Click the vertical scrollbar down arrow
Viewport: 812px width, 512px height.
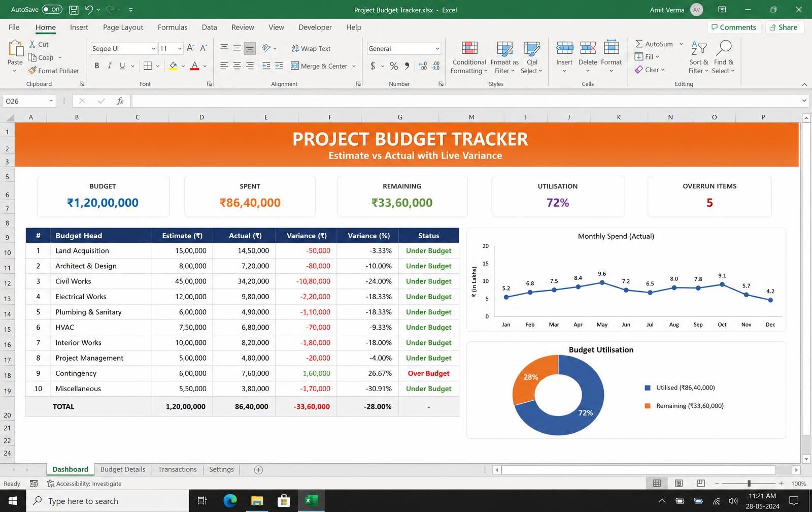(x=806, y=459)
